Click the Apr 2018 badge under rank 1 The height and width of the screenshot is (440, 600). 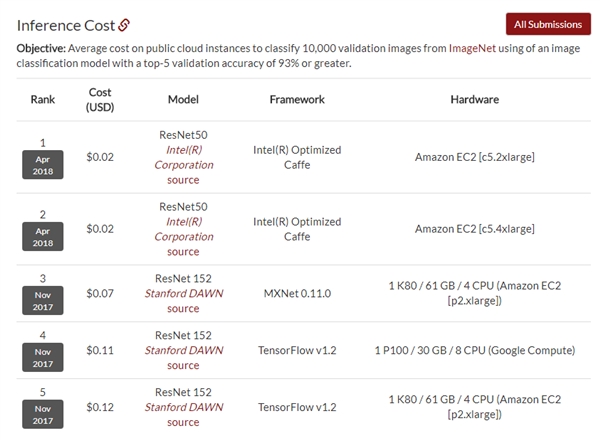tap(43, 165)
